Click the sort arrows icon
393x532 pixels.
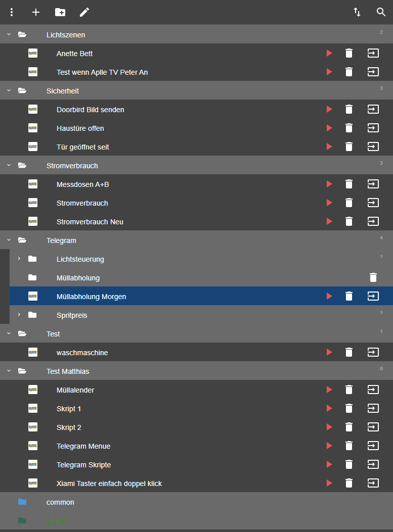[357, 12]
